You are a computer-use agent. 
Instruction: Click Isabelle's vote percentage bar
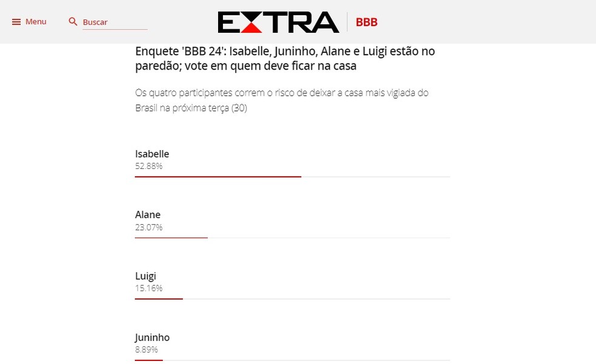[218, 175]
